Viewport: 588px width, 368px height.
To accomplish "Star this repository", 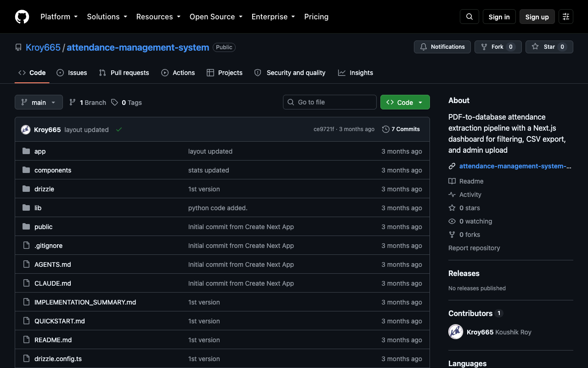I will coord(549,47).
